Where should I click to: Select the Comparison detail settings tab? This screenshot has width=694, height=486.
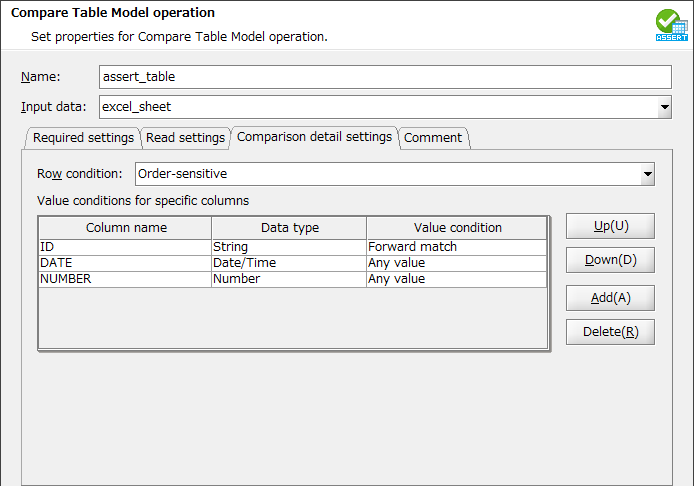click(x=314, y=137)
